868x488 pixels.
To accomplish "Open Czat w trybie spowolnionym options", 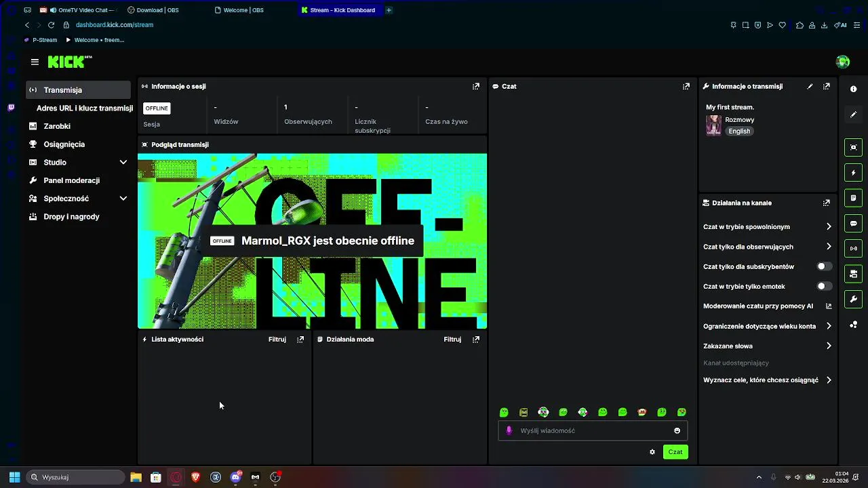I will point(767,226).
